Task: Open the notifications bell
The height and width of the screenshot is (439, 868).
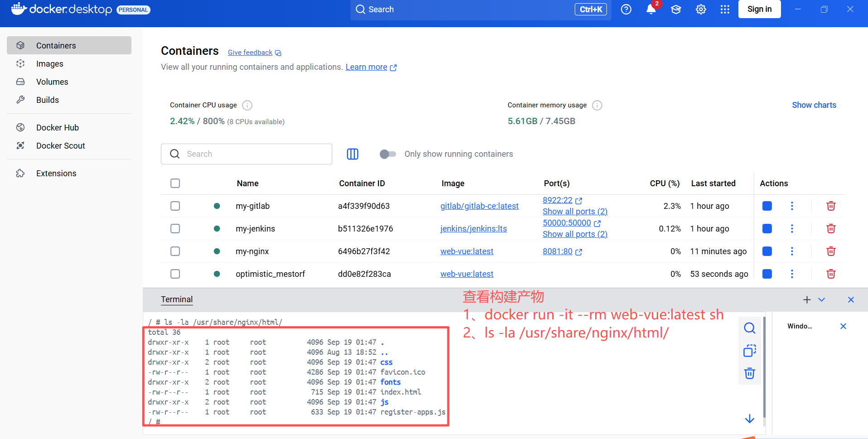Action: point(651,9)
